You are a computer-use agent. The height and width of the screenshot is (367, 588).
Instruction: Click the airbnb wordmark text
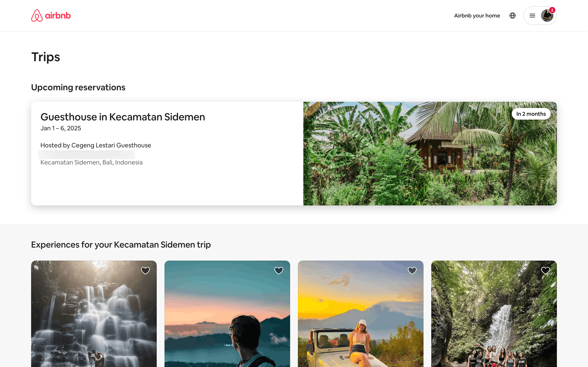pyautogui.click(x=58, y=16)
